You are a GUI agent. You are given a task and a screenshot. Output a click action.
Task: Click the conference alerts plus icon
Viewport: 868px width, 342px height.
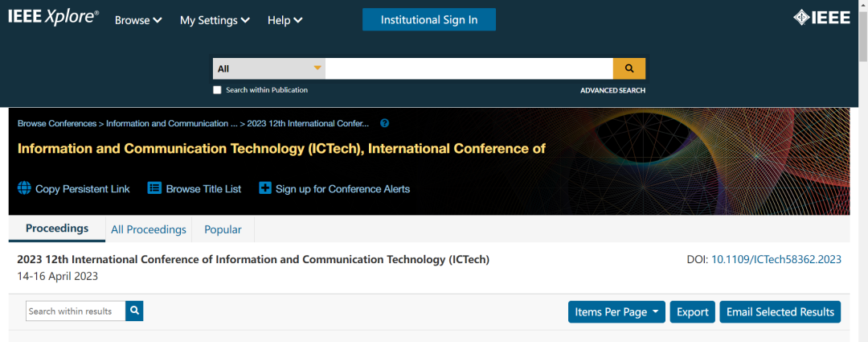[265, 189]
